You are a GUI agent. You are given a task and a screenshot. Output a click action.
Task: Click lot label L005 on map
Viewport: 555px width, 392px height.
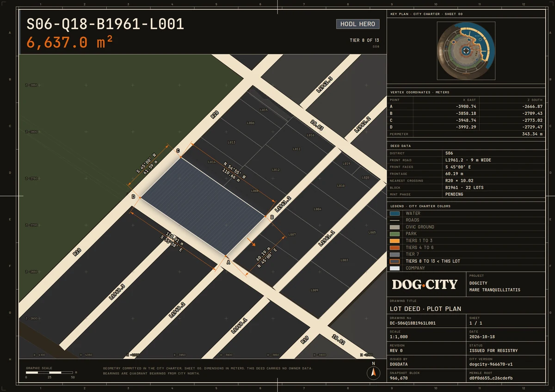click(372, 233)
